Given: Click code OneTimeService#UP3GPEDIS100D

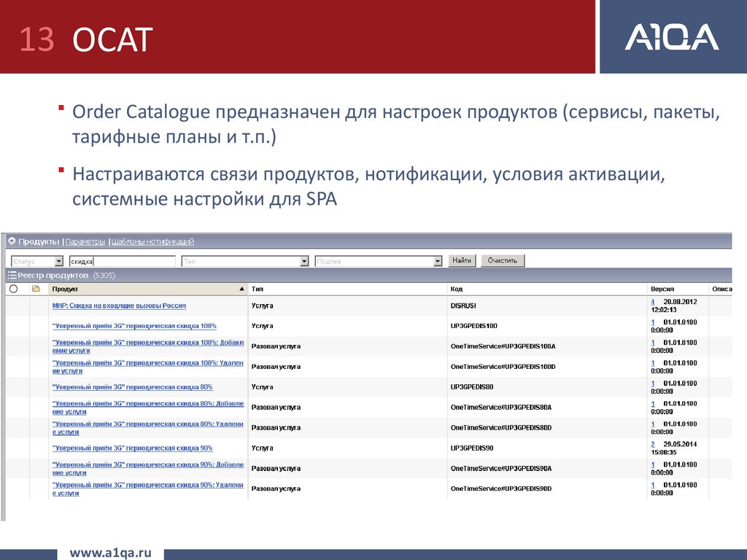Looking at the screenshot, I should coord(503,367).
